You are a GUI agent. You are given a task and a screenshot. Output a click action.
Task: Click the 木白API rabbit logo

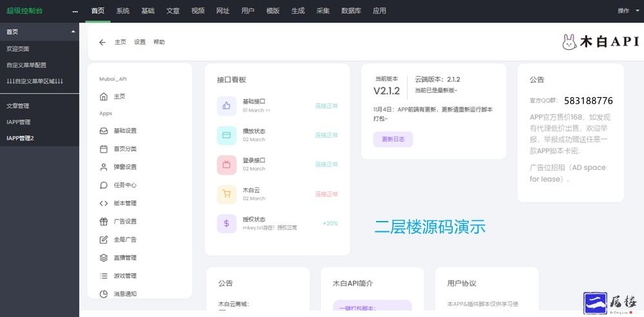600,43
